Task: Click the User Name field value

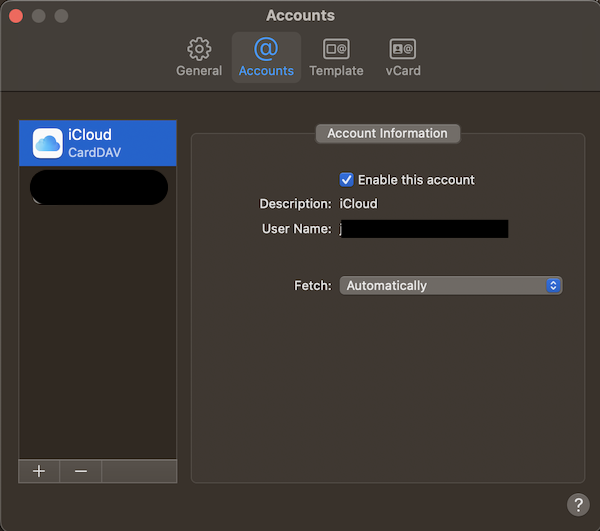Action: pyautogui.click(x=424, y=229)
